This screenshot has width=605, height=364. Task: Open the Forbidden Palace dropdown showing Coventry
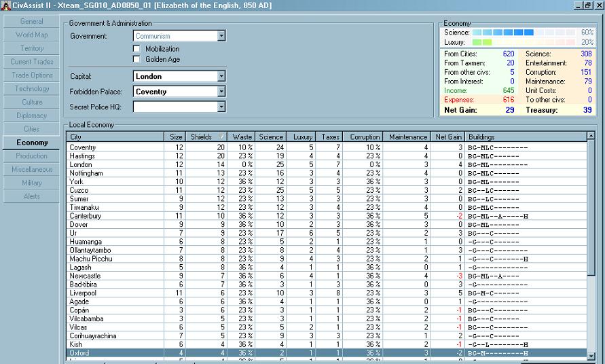(x=221, y=92)
